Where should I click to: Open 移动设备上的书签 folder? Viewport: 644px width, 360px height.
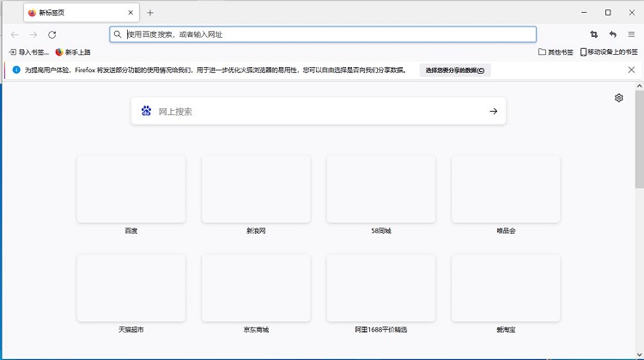(609, 52)
